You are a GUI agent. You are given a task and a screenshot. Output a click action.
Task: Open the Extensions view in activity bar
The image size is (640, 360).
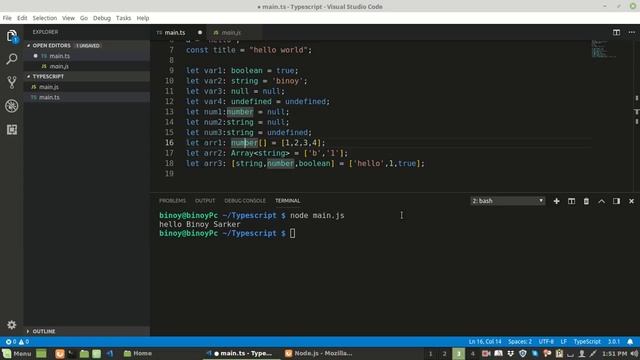pos(12,130)
